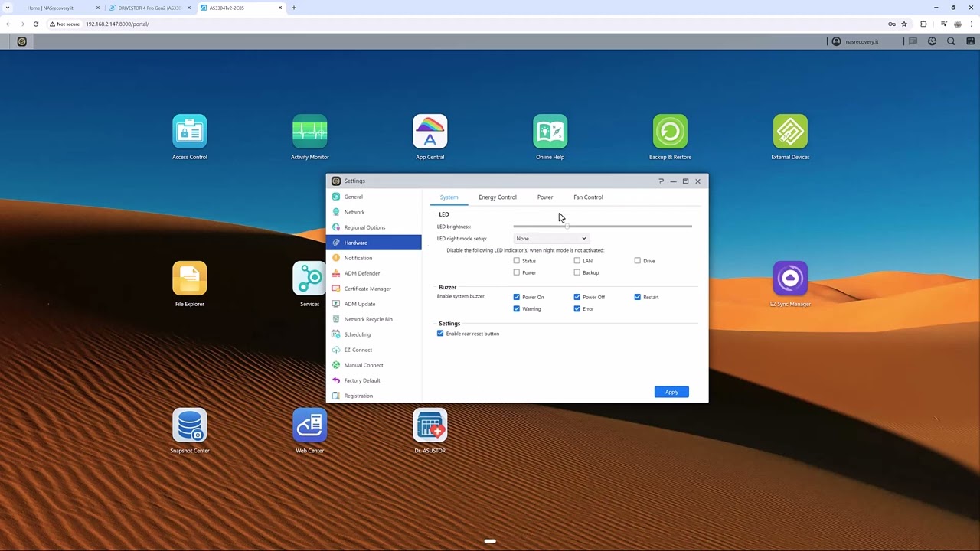Screen dimensions: 980x551
Task: Open Scheduling in Settings sidebar
Action: [374, 334]
